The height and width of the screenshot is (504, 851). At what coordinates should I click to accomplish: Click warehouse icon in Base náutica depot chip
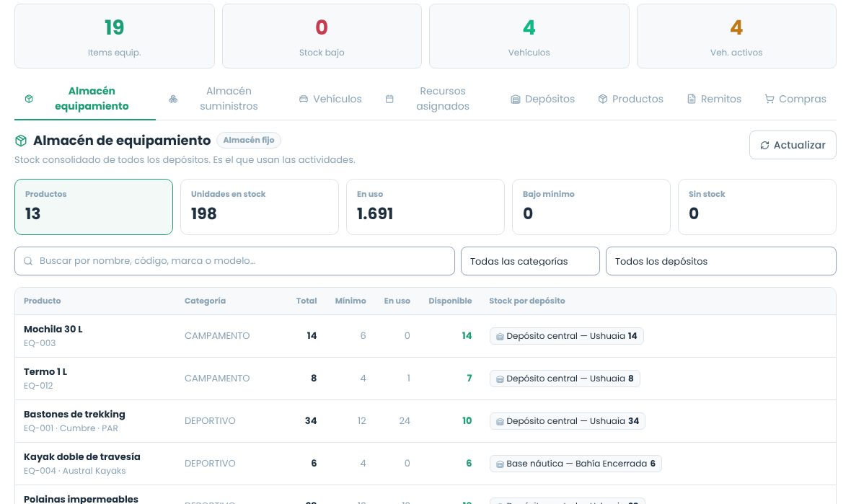coord(500,464)
